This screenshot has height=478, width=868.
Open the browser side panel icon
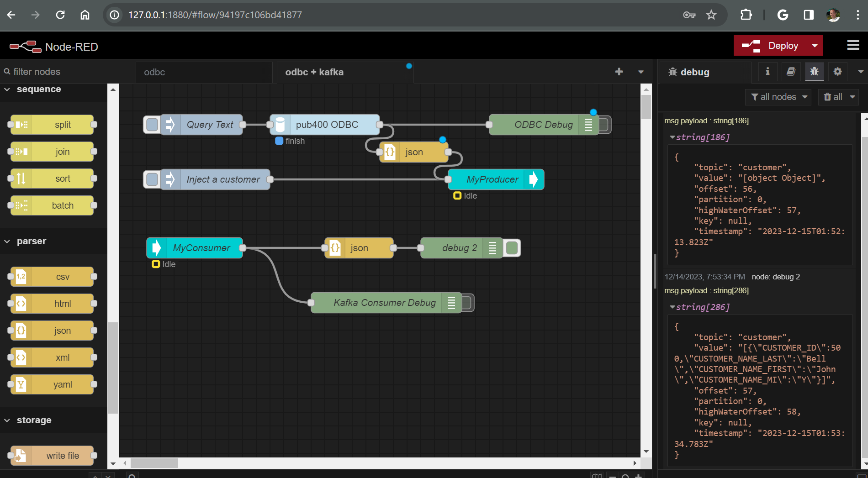point(809,15)
